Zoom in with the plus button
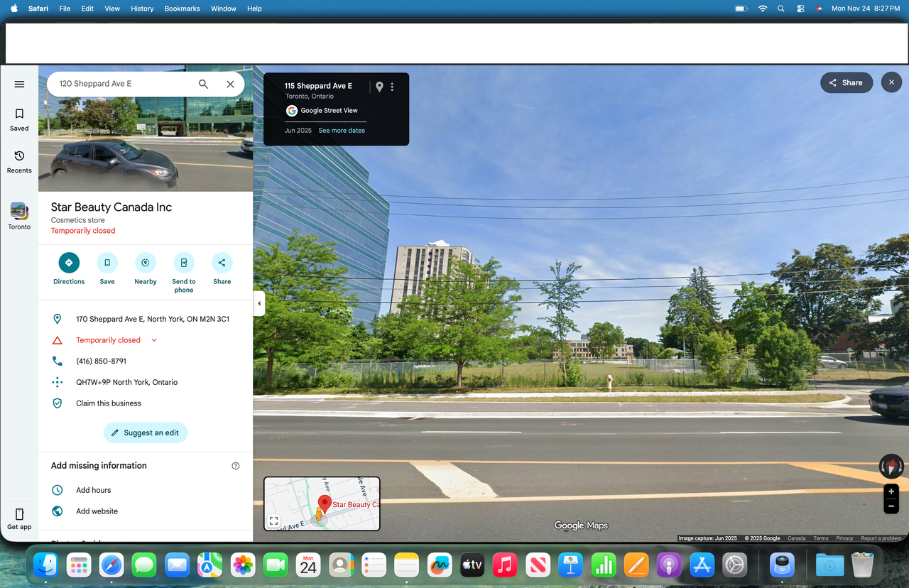 tap(891, 491)
